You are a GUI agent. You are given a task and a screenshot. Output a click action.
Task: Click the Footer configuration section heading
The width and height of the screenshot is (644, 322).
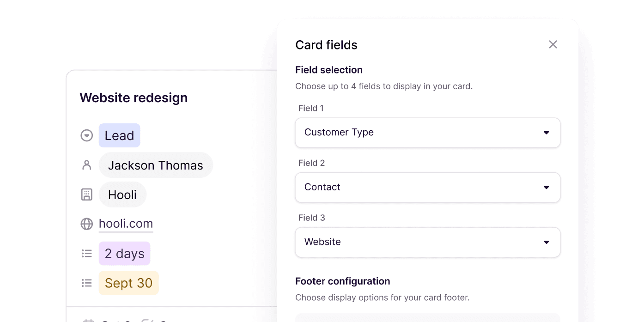coord(342,281)
